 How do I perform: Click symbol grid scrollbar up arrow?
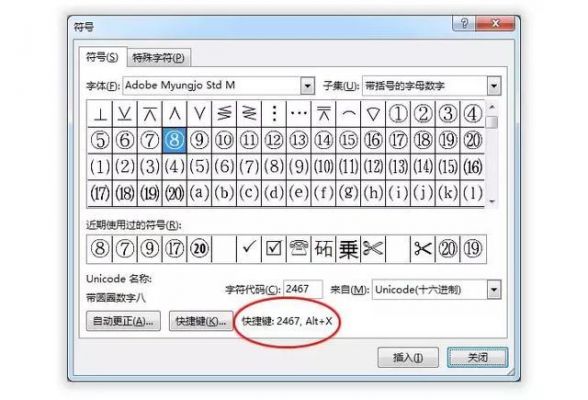492,108
